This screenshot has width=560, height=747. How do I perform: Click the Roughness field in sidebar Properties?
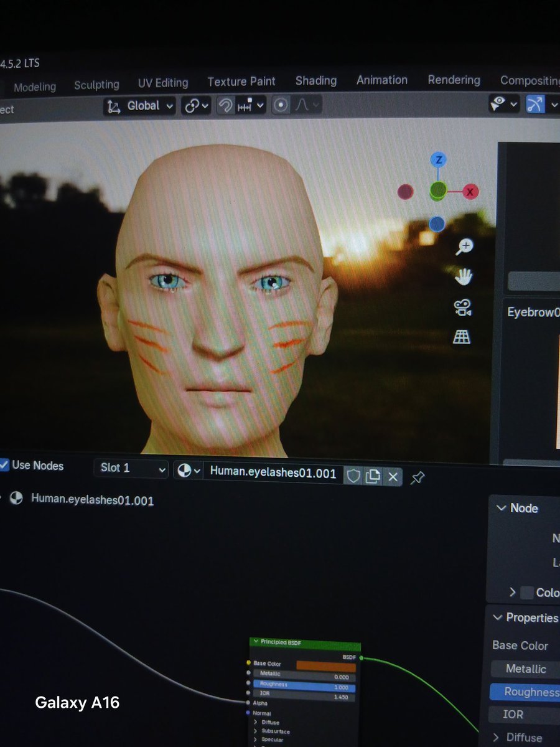click(525, 692)
